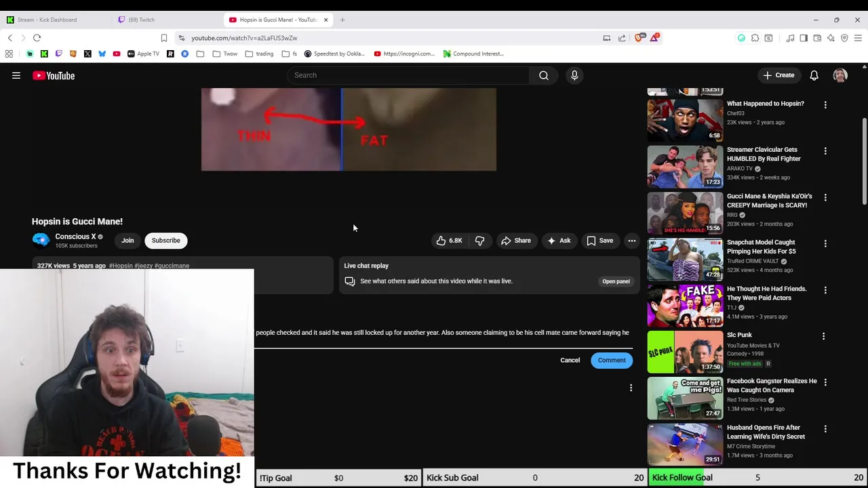The height and width of the screenshot is (488, 868).
Task: Open the Compound Interest bookmark
Action: [473, 54]
